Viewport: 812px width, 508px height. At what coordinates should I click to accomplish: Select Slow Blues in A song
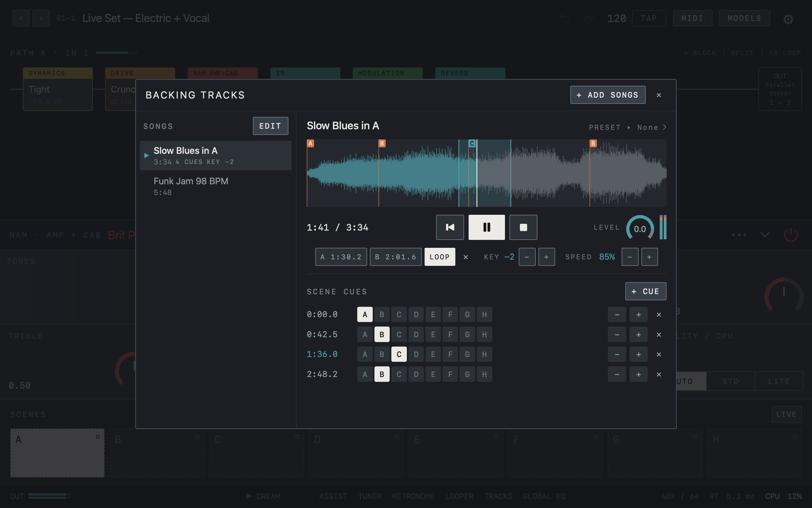click(x=215, y=156)
